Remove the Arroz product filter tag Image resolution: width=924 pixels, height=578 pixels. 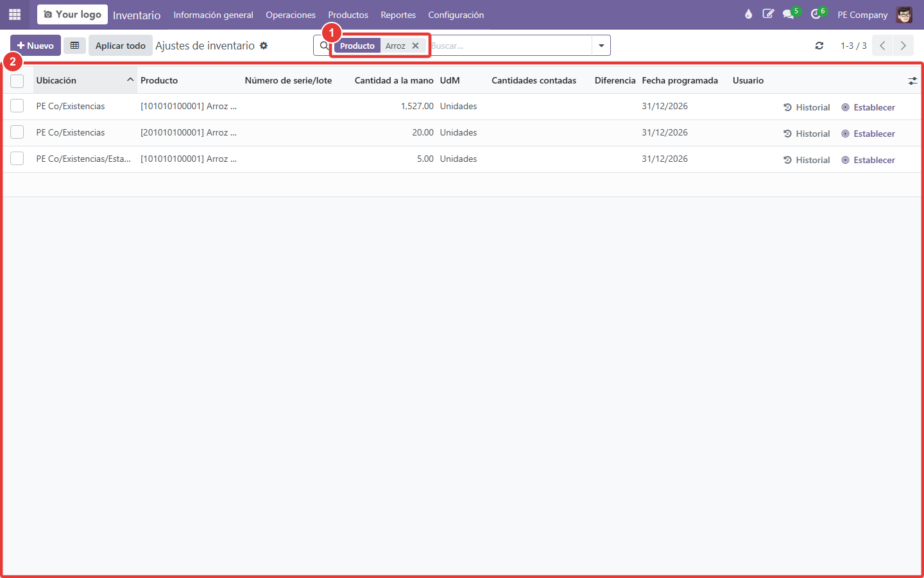415,46
